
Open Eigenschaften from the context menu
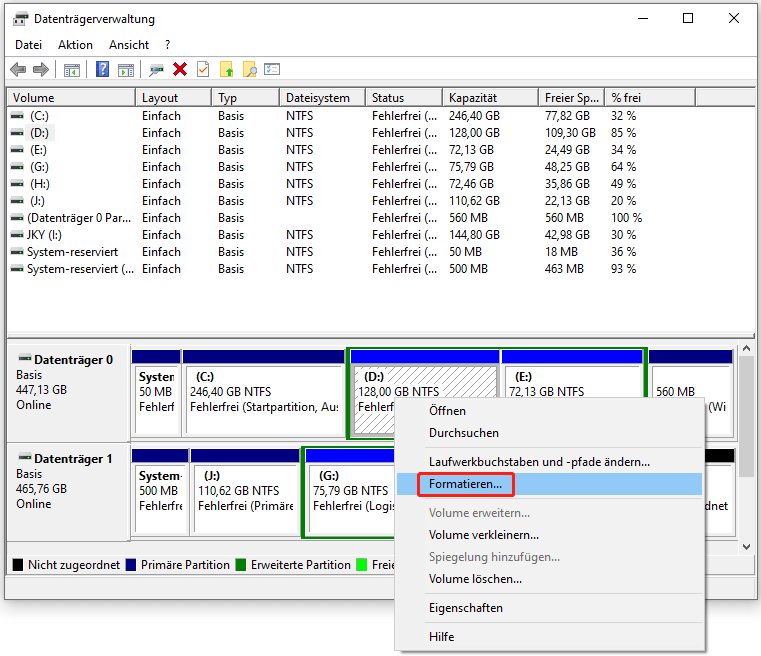coord(549,608)
